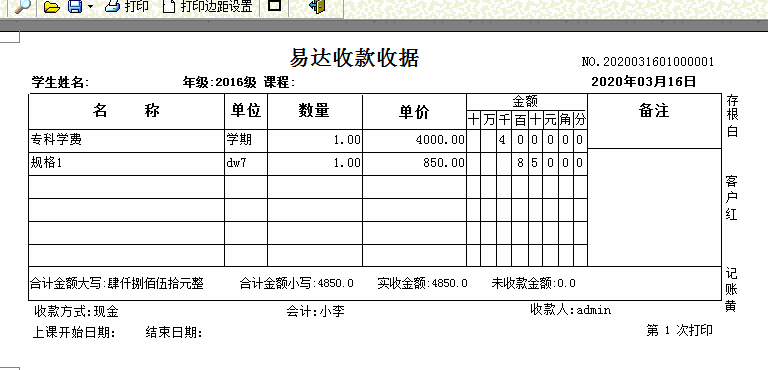768x370 pixels.
Task: Click the 名称 column header
Action: coord(126,111)
